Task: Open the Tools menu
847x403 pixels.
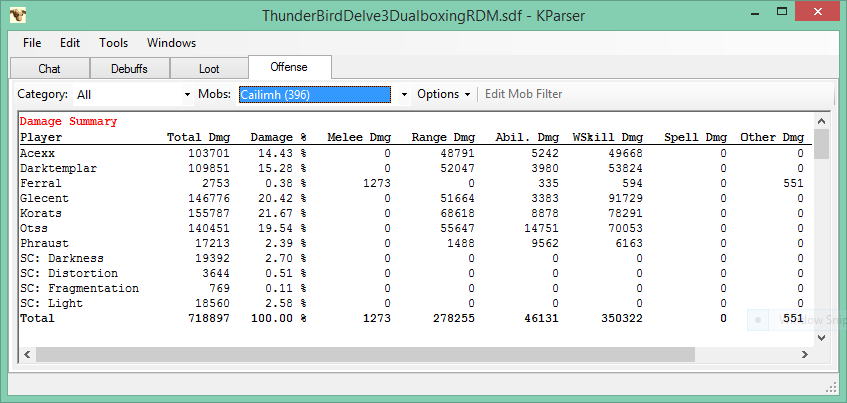Action: (x=113, y=43)
